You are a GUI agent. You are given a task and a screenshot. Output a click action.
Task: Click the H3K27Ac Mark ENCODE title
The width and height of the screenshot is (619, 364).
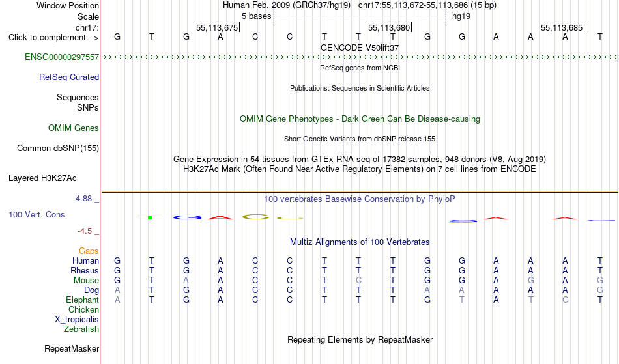(x=360, y=169)
